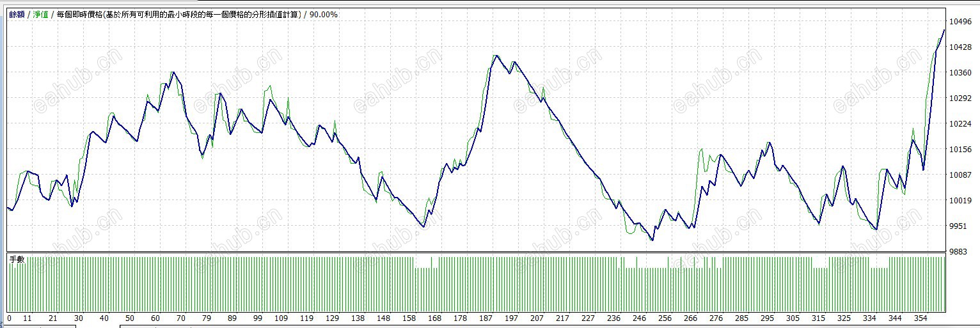Click trade number 109 on the bottom axis
The width and height of the screenshot is (980, 328).
pos(281,318)
